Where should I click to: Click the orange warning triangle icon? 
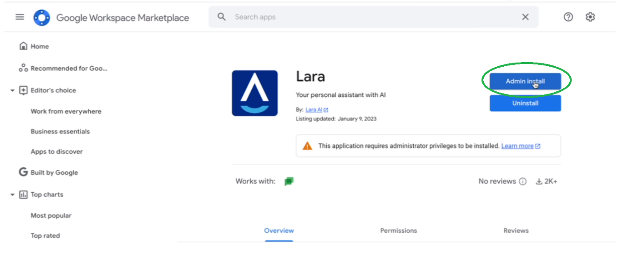(307, 146)
